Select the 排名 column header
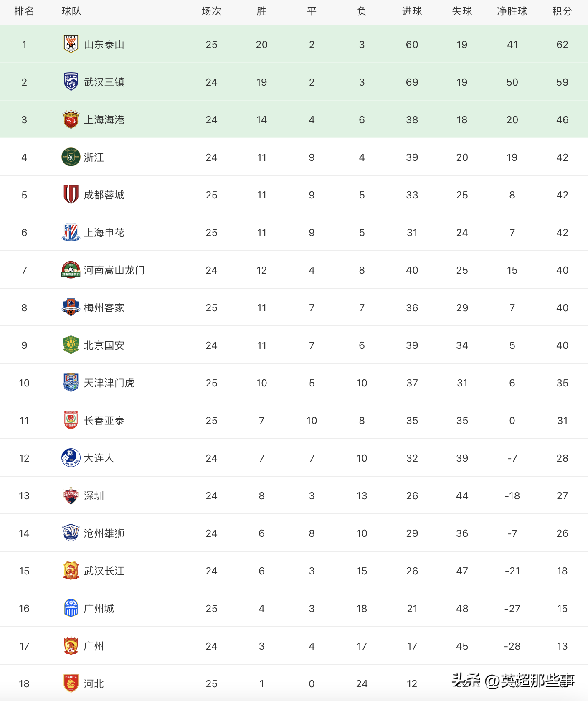This screenshot has width=588, height=701. point(24,11)
